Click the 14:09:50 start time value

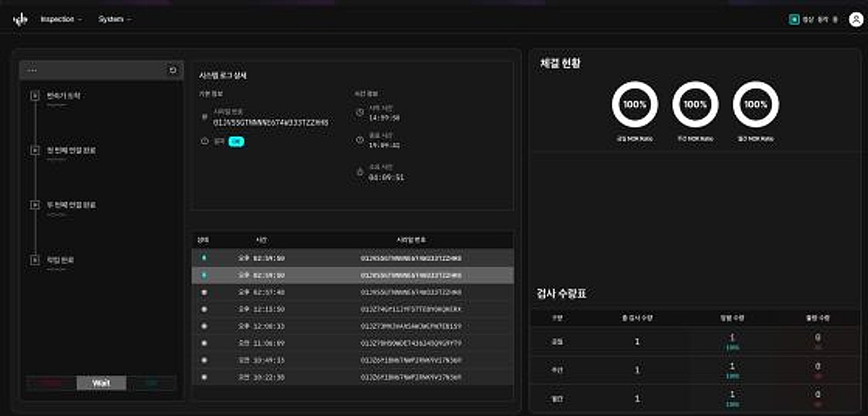tap(384, 116)
